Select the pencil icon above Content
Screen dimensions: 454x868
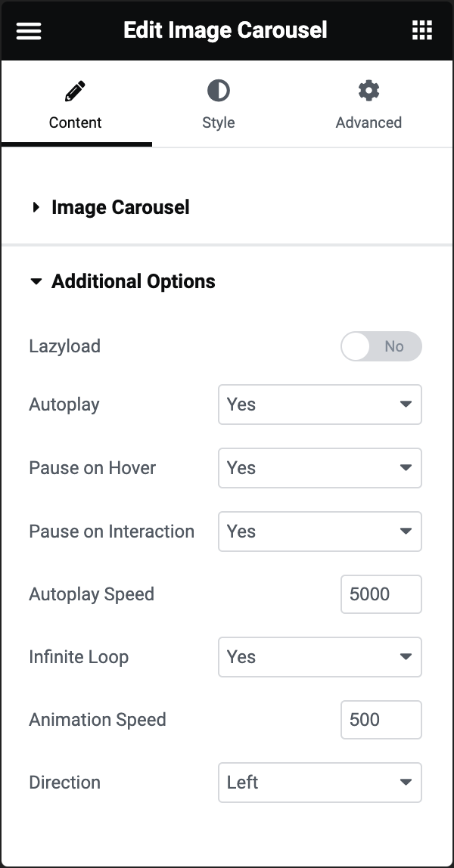click(75, 90)
